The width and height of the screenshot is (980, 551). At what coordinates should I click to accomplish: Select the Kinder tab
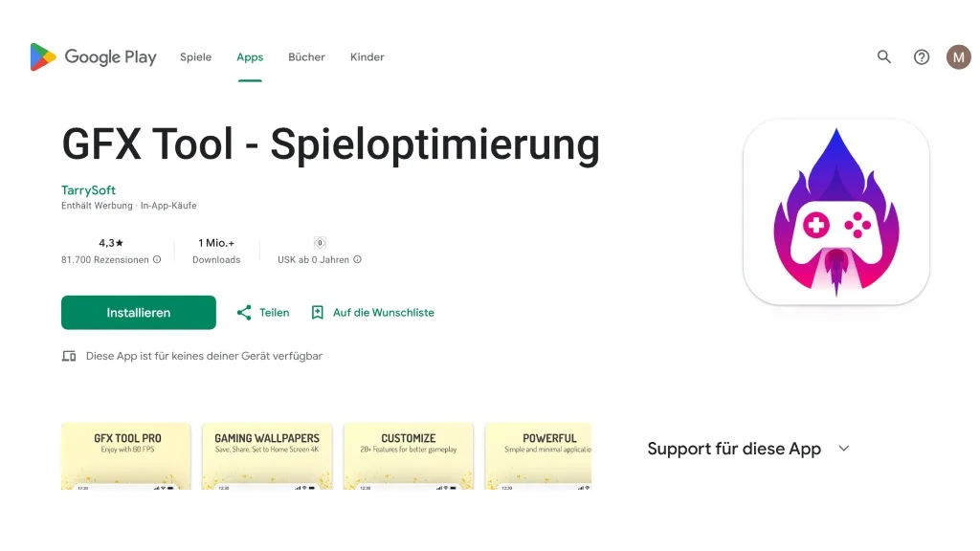[367, 56]
